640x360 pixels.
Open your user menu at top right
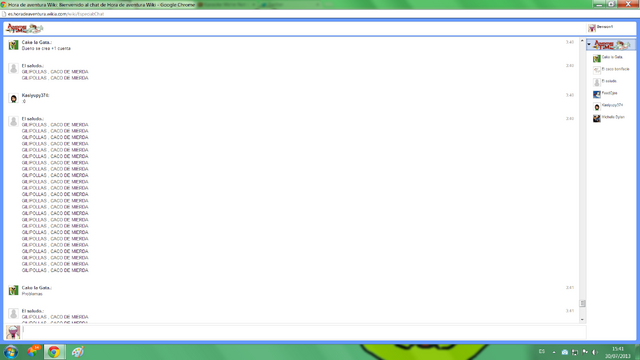[601, 27]
